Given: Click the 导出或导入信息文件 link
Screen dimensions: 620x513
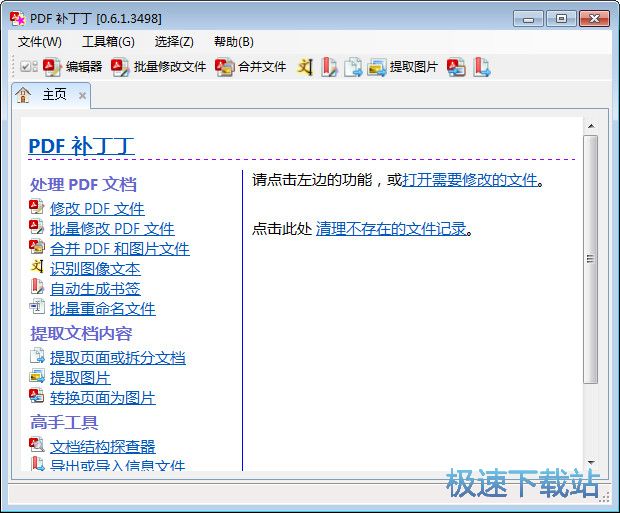Looking at the screenshot, I should coord(117,465).
